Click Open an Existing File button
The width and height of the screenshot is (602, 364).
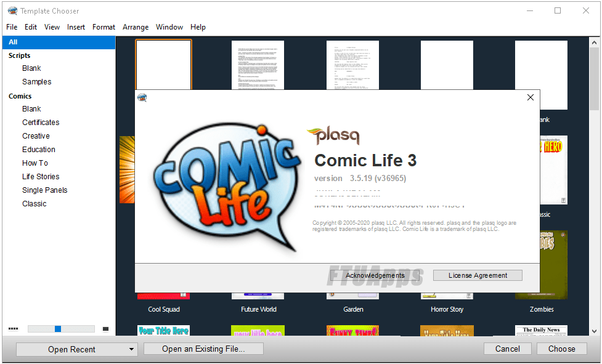pos(203,349)
